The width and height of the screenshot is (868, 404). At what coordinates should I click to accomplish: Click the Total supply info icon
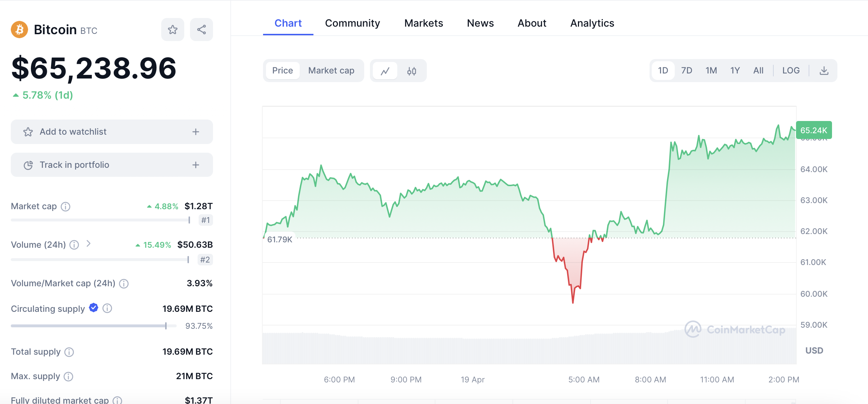[x=69, y=352]
